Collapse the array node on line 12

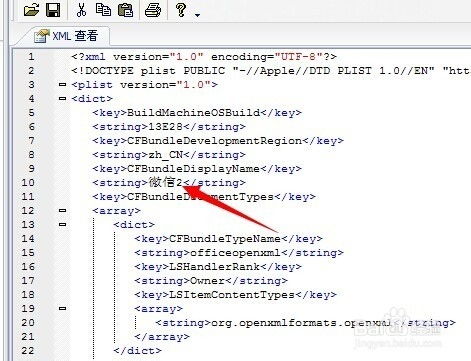click(x=62, y=211)
